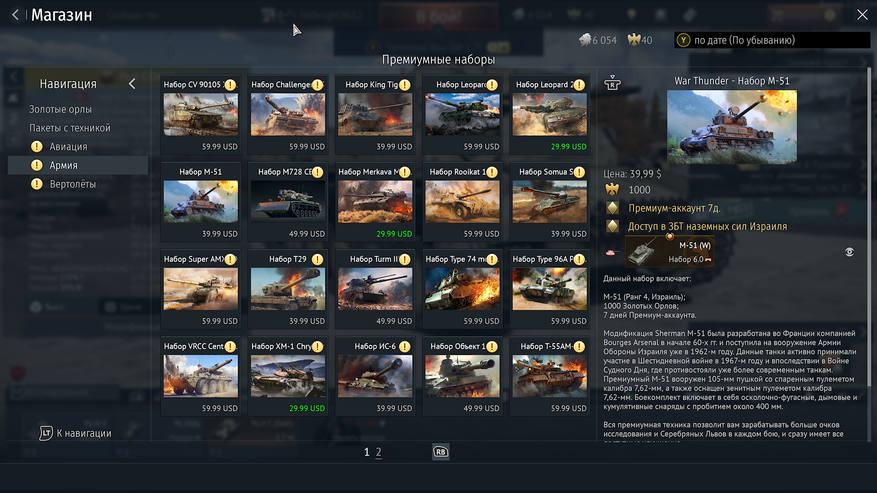Click the M-51 (W) vehicle card

(x=669, y=251)
